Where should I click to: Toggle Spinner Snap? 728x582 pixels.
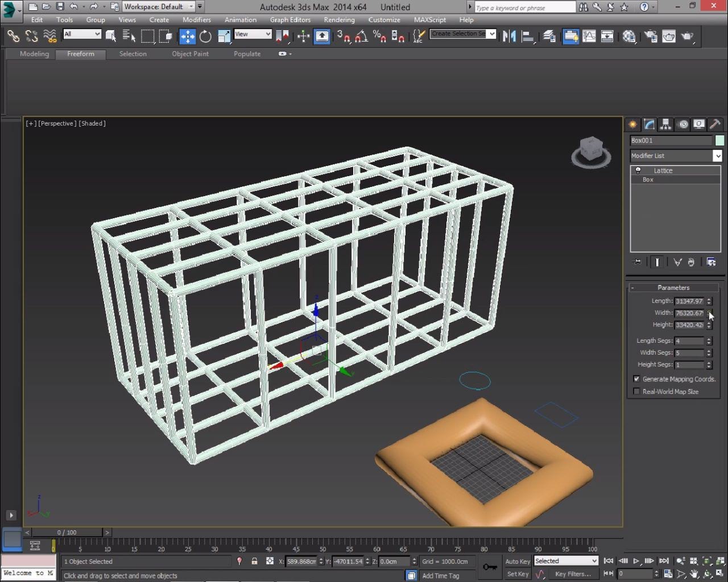pyautogui.click(x=398, y=36)
